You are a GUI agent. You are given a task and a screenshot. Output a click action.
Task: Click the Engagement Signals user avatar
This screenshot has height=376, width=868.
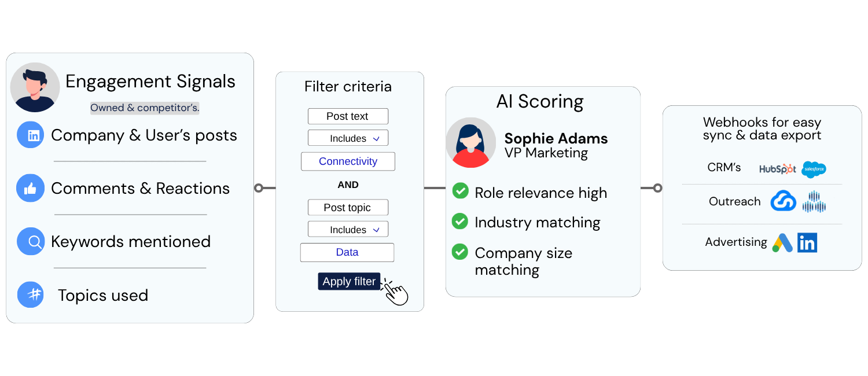[35, 87]
